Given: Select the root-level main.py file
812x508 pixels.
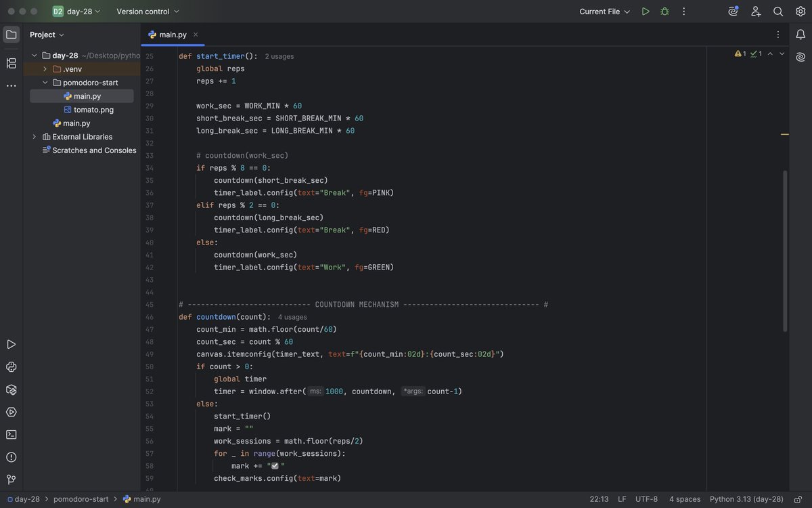Looking at the screenshot, I should pos(71,123).
